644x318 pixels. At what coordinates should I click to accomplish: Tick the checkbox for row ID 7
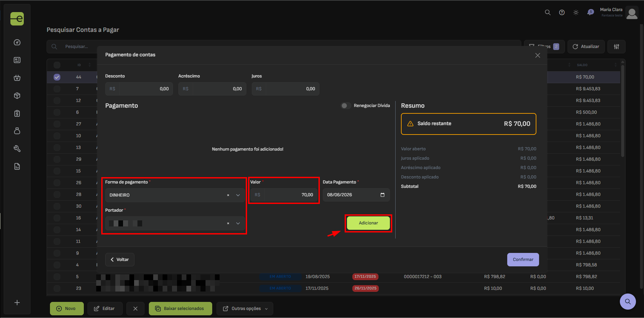57,89
